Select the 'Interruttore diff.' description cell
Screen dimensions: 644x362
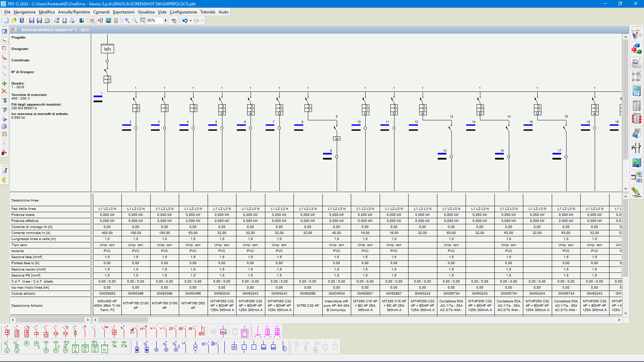pyautogui.click(x=336, y=306)
